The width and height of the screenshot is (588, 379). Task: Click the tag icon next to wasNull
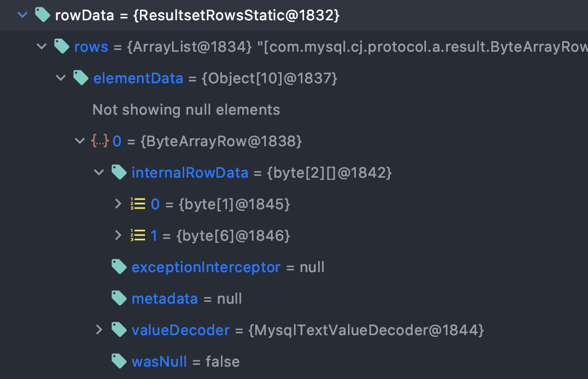click(119, 362)
